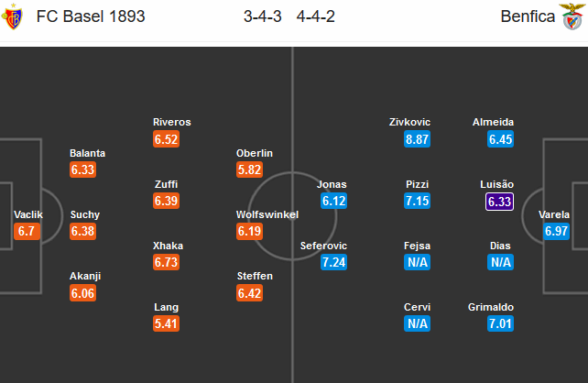The height and width of the screenshot is (383, 588).
Task: Select the Wolfswinkel player name
Action: point(267,214)
